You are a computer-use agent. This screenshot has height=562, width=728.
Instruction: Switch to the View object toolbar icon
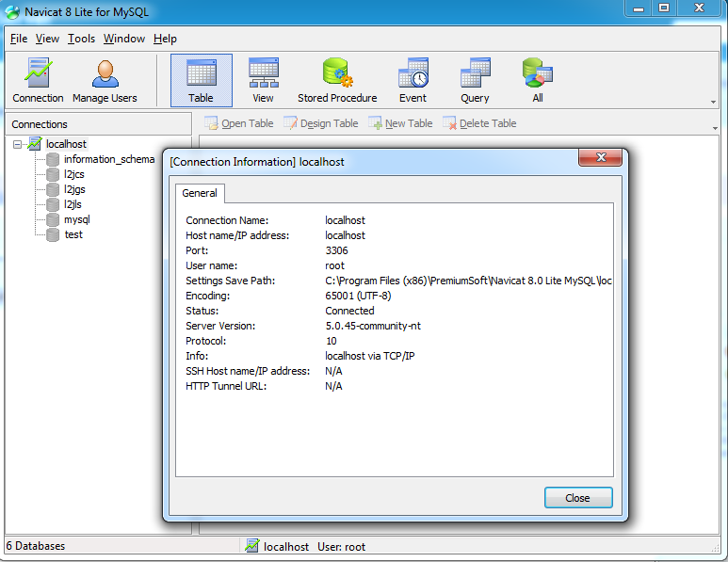coord(264,80)
